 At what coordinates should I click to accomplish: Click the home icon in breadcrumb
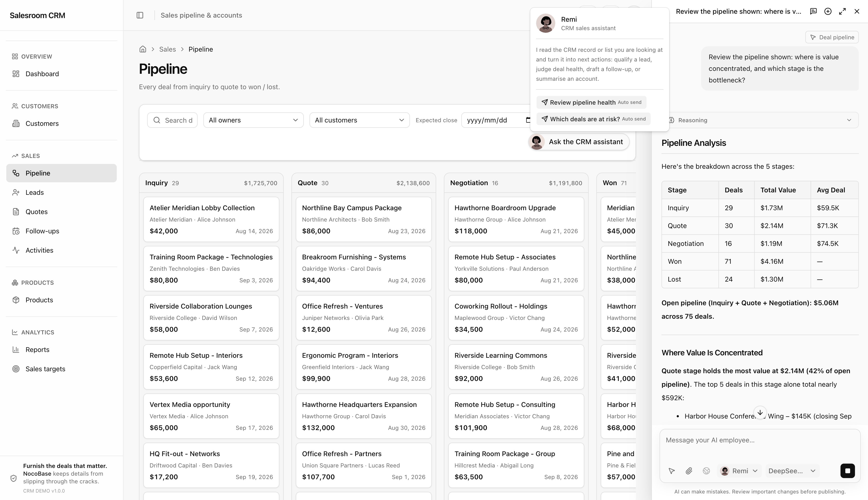click(143, 49)
